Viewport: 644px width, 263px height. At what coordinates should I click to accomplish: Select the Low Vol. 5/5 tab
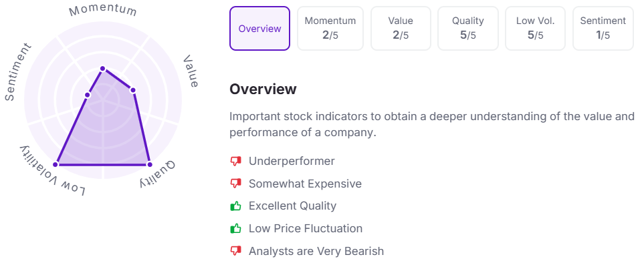tap(535, 28)
